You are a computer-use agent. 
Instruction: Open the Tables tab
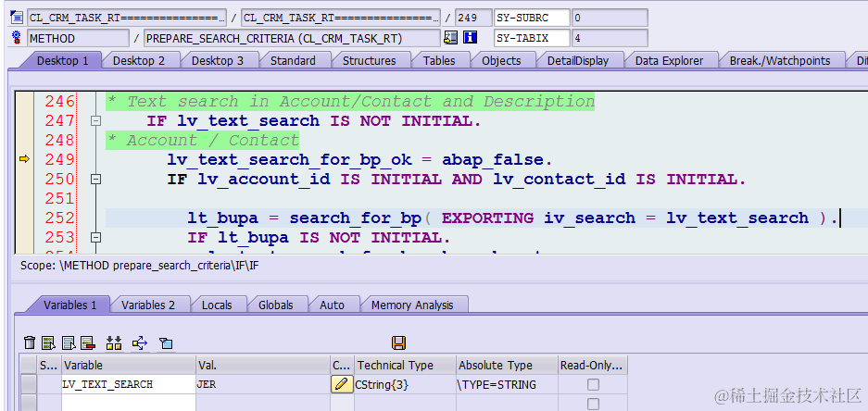439,61
